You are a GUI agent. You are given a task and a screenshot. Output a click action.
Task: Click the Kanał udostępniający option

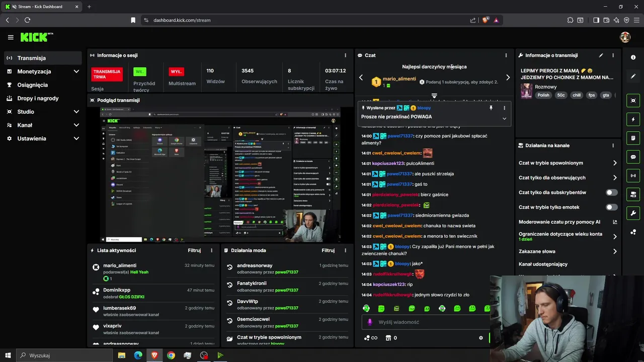point(543,264)
